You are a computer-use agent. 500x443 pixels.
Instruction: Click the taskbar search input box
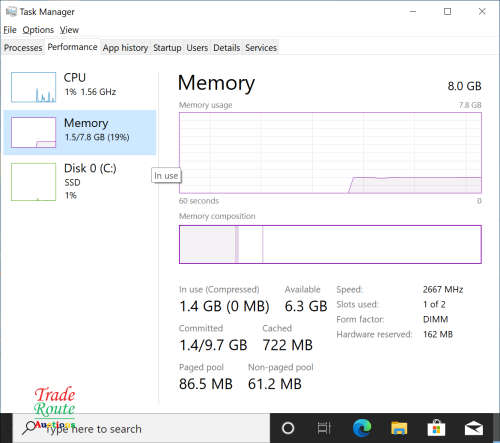click(x=141, y=428)
